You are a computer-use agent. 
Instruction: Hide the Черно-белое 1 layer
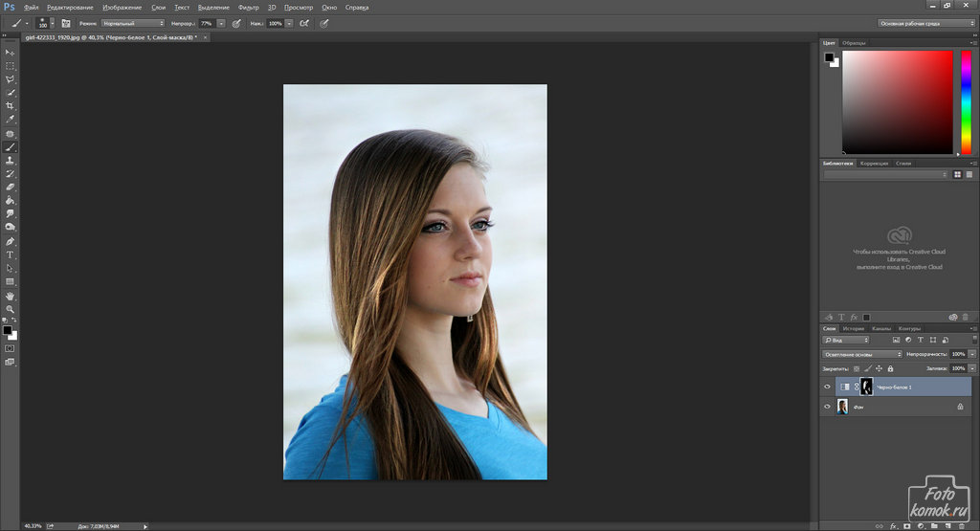(x=827, y=387)
